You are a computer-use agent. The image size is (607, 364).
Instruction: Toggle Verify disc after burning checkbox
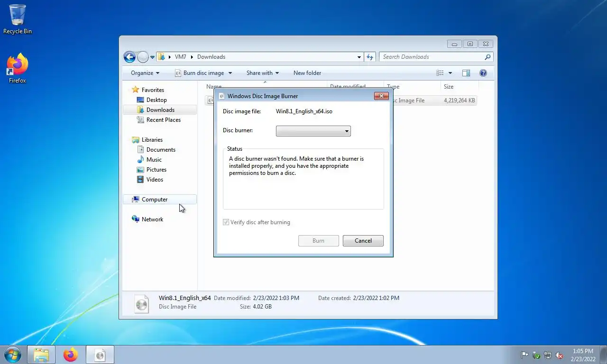pos(226,222)
